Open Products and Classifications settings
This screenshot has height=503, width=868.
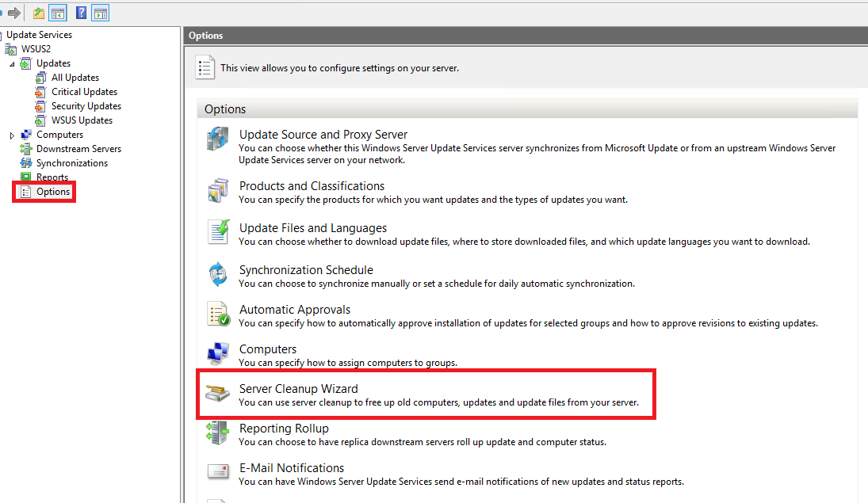pyautogui.click(x=312, y=186)
